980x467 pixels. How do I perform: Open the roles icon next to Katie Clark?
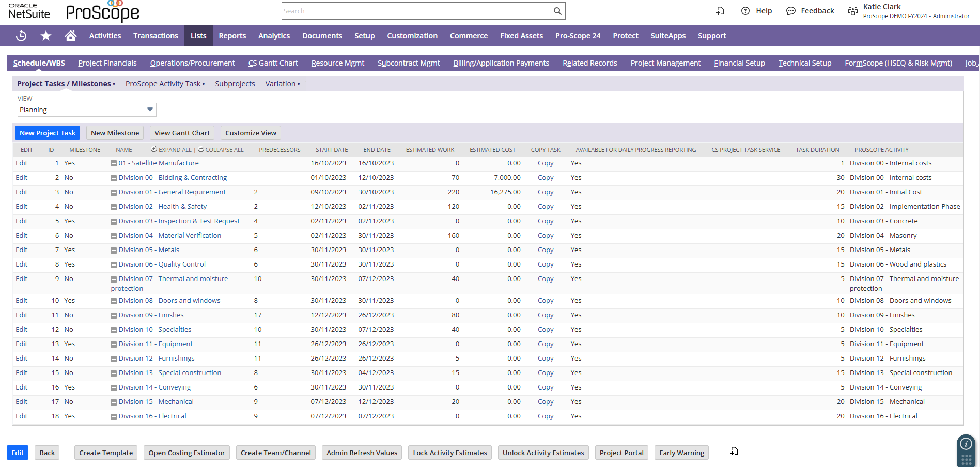(x=852, y=10)
